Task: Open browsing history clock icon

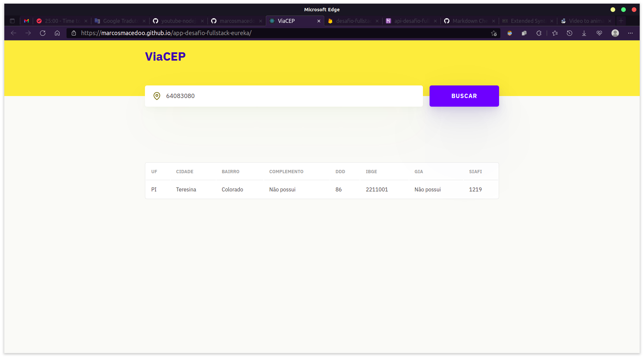Action: pyautogui.click(x=570, y=33)
